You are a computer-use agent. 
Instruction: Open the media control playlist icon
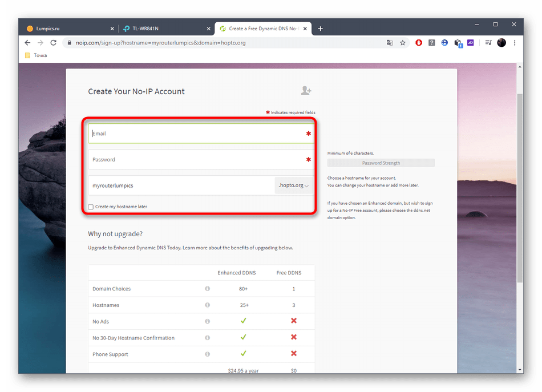488,43
